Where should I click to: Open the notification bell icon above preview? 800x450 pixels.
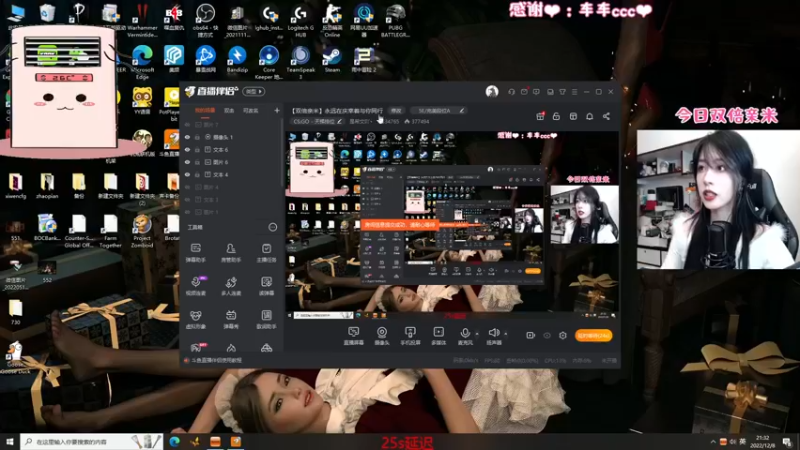589,116
